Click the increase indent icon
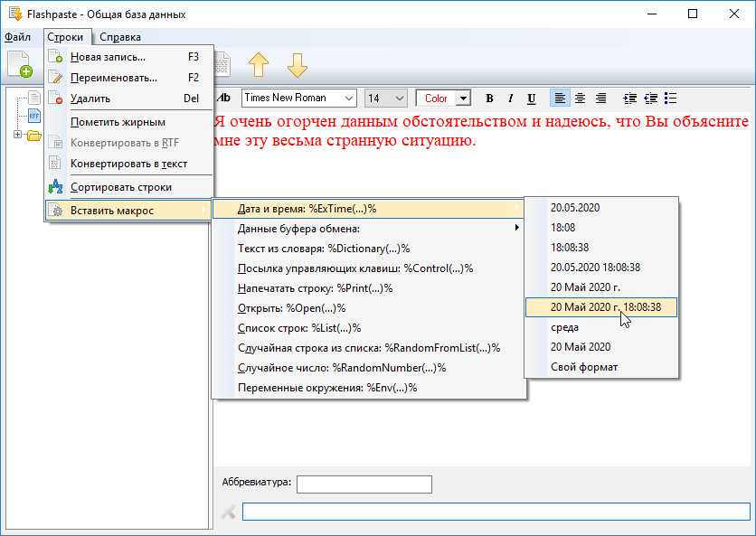 point(629,99)
